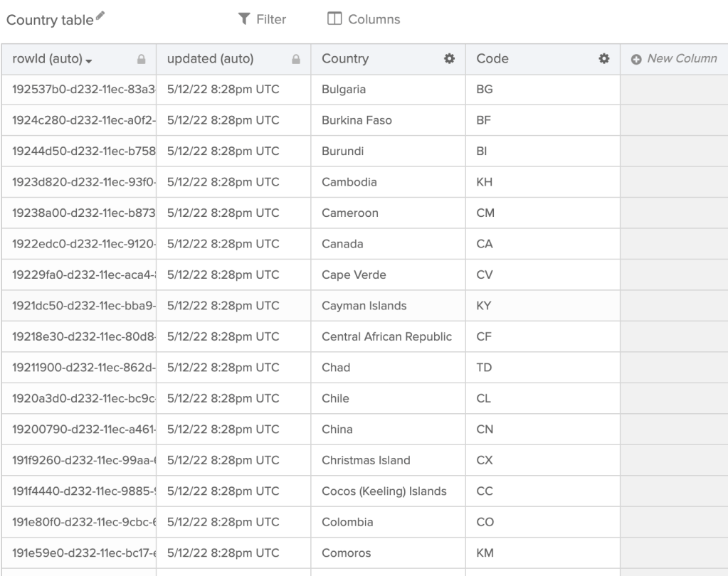This screenshot has width=728, height=576.
Task: Open the gear icon on the Code column
Action: point(602,59)
